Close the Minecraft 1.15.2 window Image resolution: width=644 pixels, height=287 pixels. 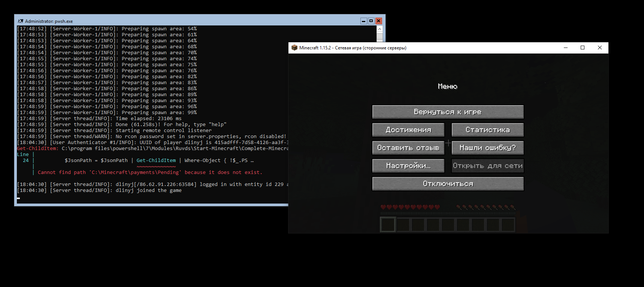[600, 48]
